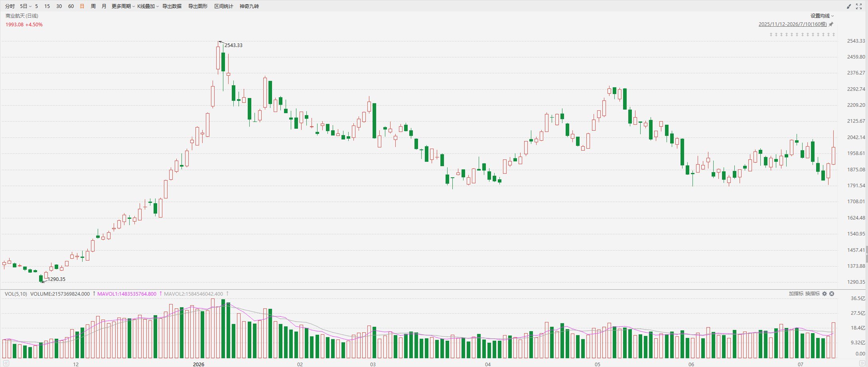Click 2459.80 on price axis
The height and width of the screenshot is (367, 868).
[856, 57]
